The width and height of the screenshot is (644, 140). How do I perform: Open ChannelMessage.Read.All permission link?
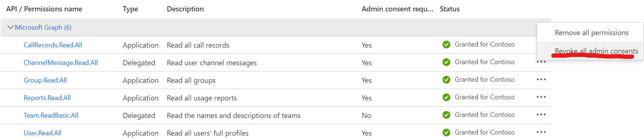coord(61,63)
